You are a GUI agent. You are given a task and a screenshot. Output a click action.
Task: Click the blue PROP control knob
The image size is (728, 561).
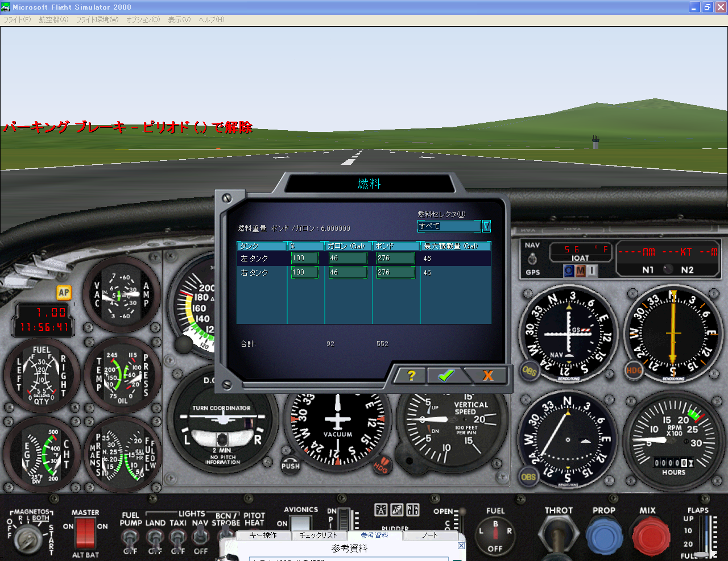[604, 537]
